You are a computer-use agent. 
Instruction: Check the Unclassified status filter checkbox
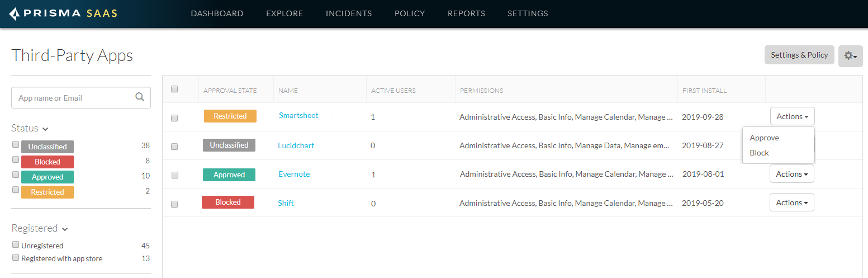click(16, 145)
